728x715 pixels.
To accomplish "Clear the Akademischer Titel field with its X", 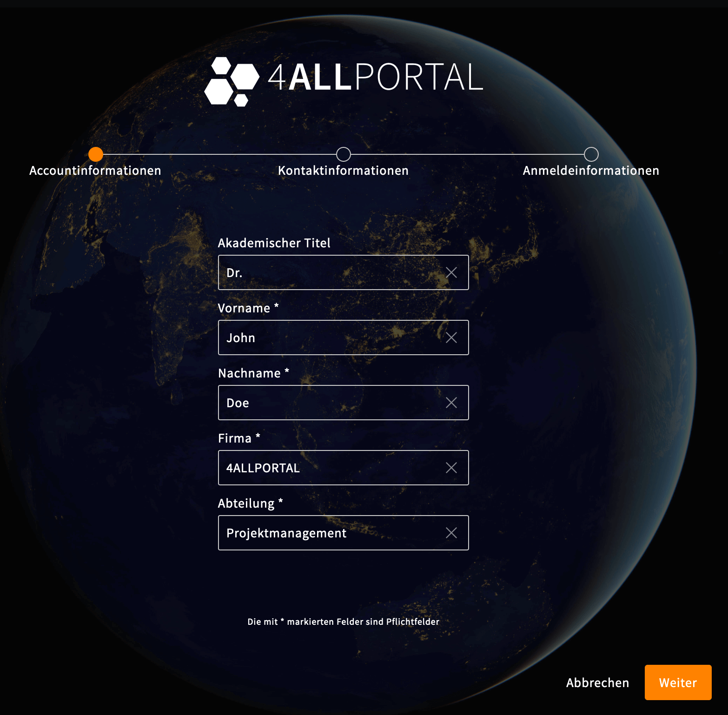I will [451, 273].
